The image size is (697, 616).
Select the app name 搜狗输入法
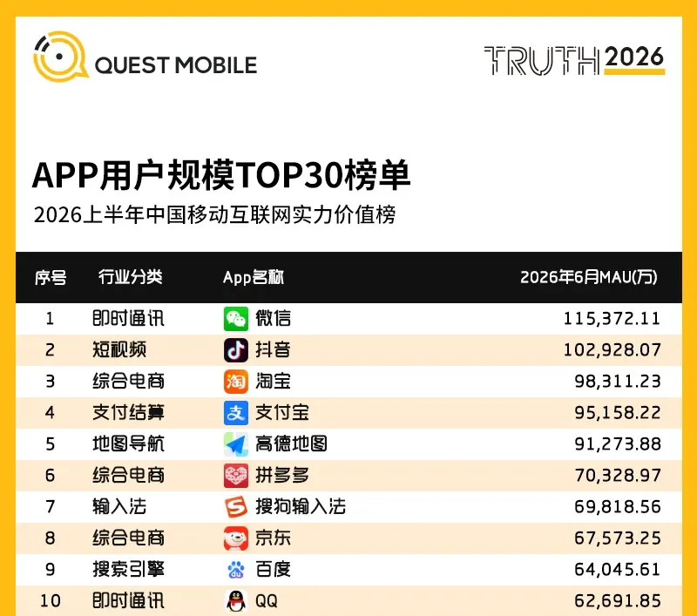(301, 507)
